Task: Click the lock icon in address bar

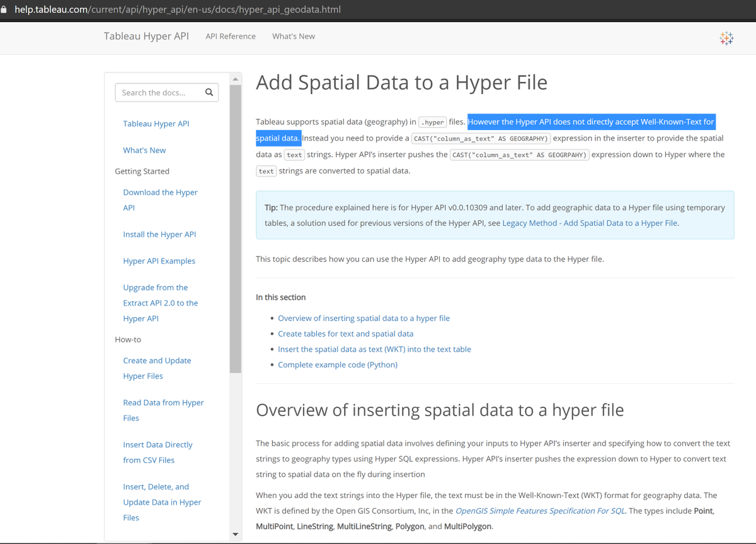Action: click(x=5, y=10)
